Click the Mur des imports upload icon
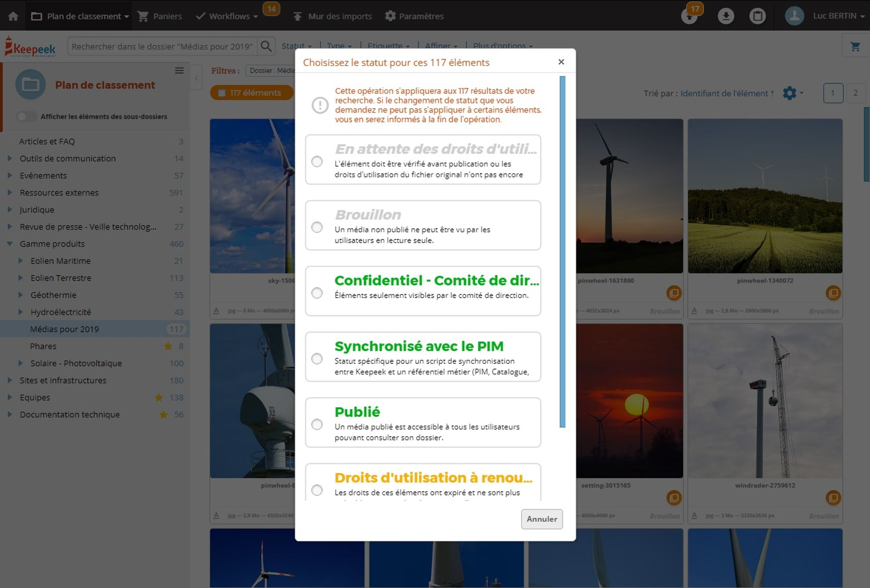This screenshot has width=870, height=588. (x=298, y=16)
